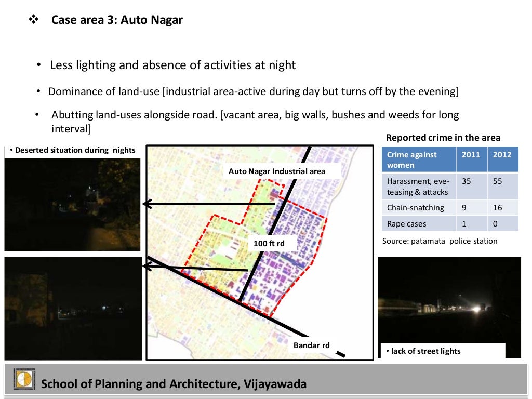This screenshot has height=399, width=532.
Task: Select the 'Chain-snatching' row label
Action: tap(419, 208)
